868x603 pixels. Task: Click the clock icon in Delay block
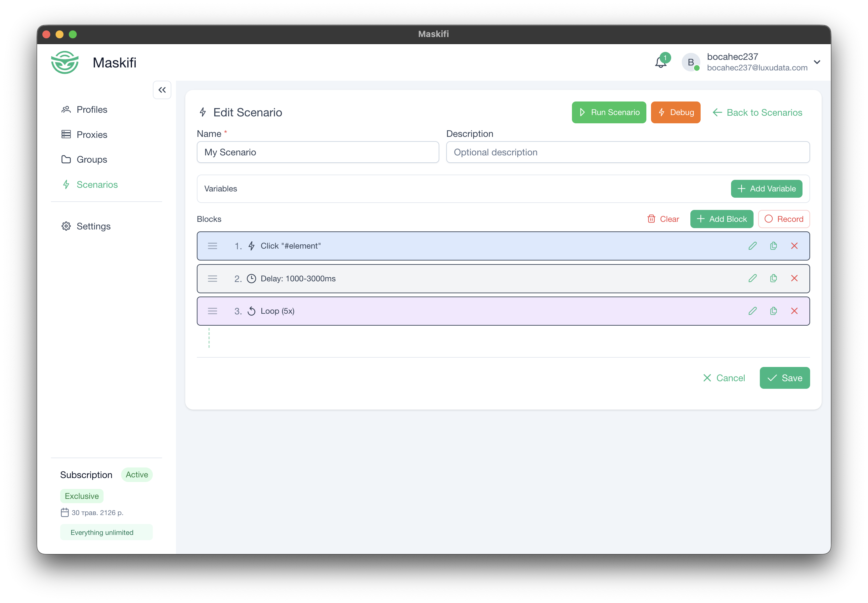(251, 278)
